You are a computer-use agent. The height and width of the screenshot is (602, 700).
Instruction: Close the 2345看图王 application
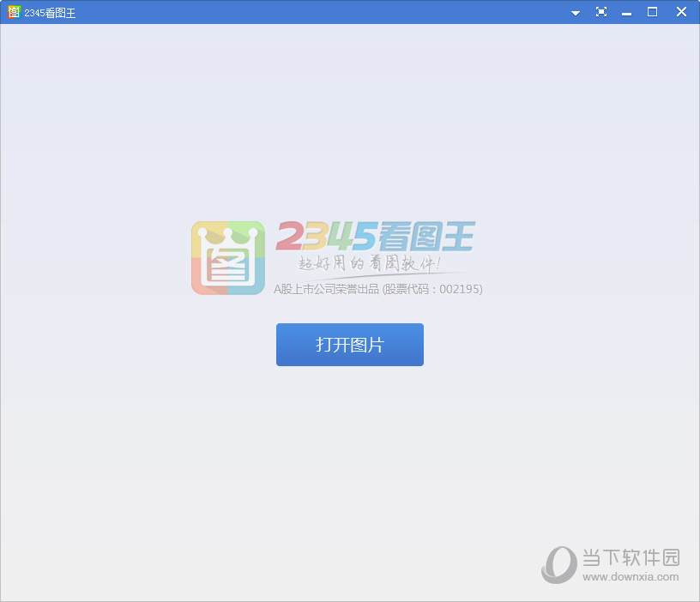680,12
